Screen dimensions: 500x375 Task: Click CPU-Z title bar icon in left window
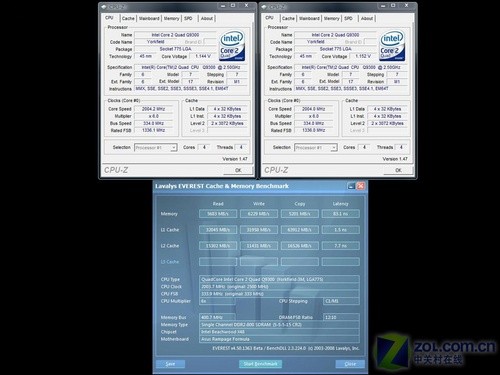coord(104,6)
